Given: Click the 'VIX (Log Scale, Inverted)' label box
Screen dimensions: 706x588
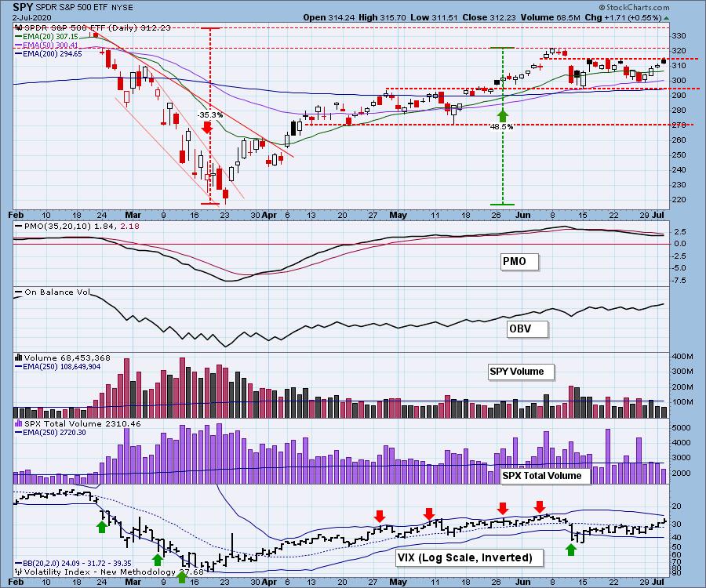Looking at the screenshot, I should click(x=470, y=557).
